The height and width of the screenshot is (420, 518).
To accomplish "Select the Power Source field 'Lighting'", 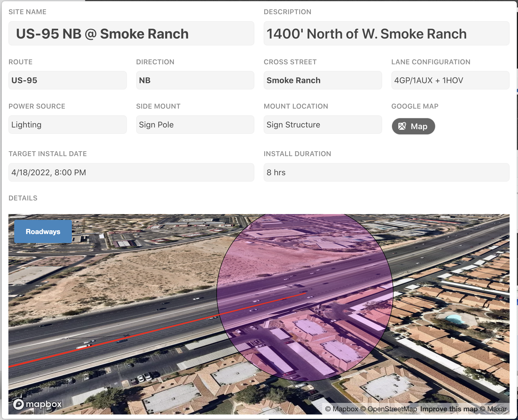I will pos(68,125).
